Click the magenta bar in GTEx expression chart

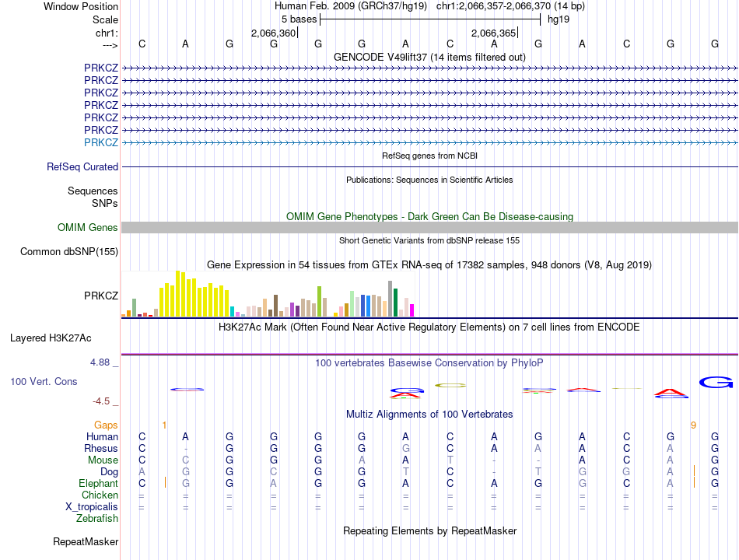(x=412, y=310)
